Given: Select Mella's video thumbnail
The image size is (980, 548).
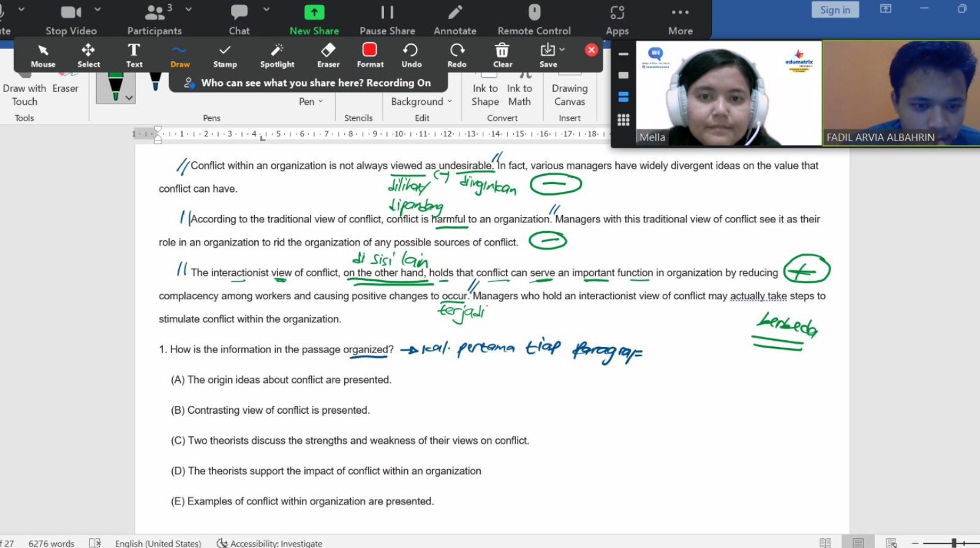Looking at the screenshot, I should coord(729,93).
